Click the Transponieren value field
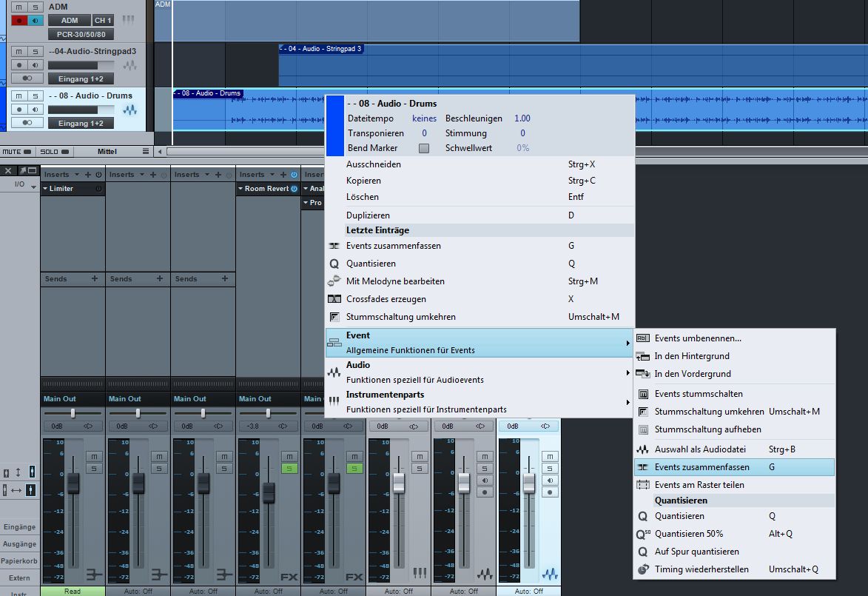868x596 pixels. pos(424,133)
